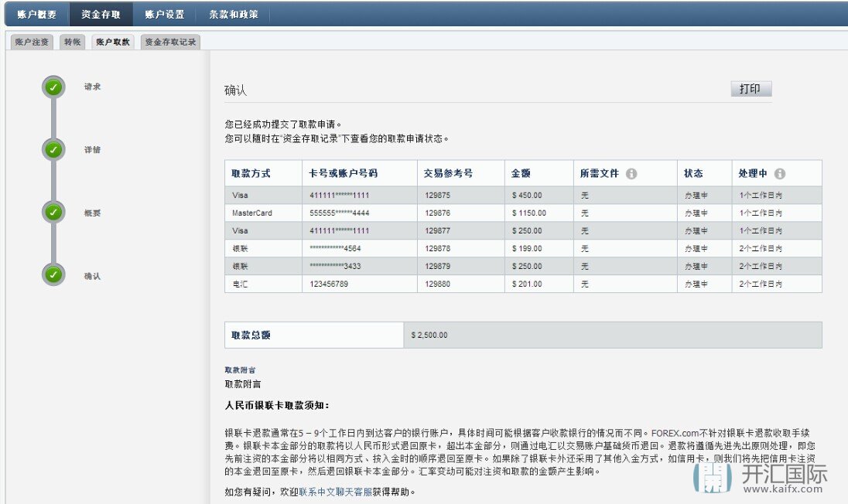The image size is (848, 504).
Task: Click transaction reference number 129880
Action: 437,284
